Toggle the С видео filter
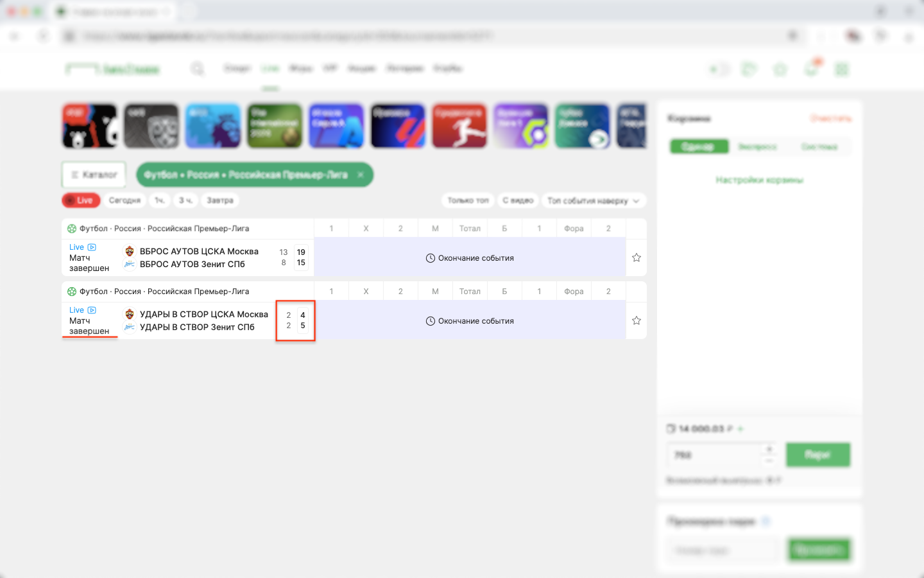 click(x=517, y=200)
